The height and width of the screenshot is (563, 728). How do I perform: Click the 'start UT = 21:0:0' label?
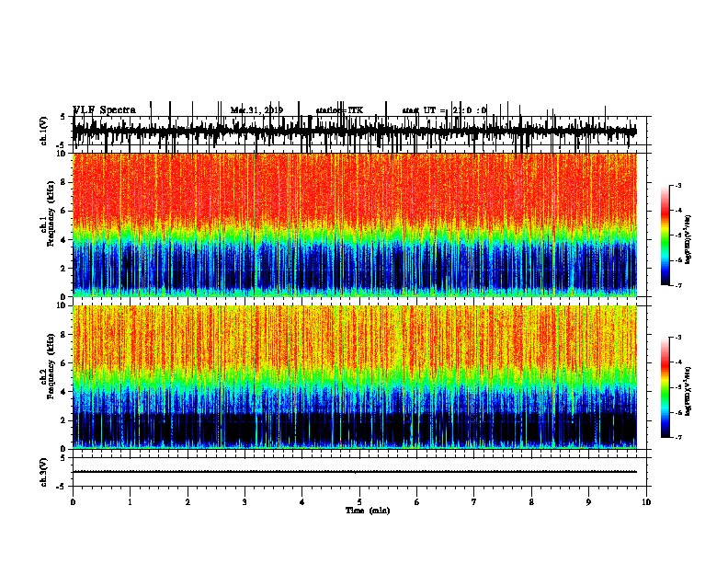click(x=444, y=110)
